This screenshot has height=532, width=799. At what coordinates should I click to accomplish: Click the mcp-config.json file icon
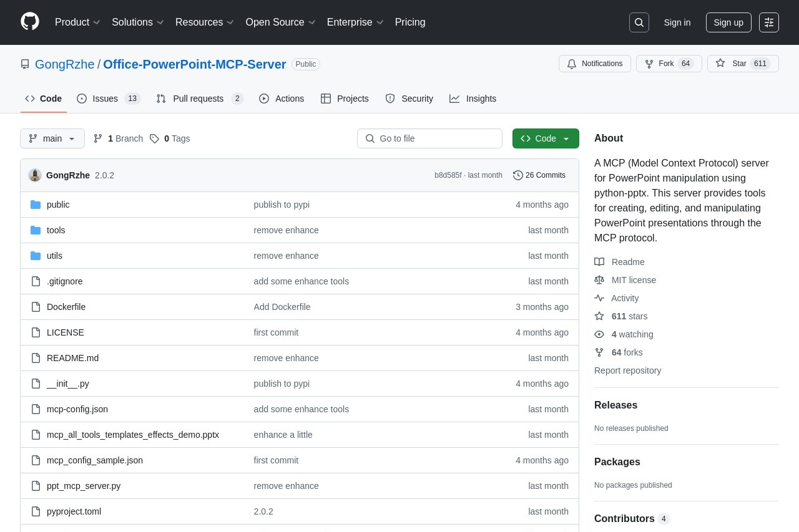(x=36, y=409)
